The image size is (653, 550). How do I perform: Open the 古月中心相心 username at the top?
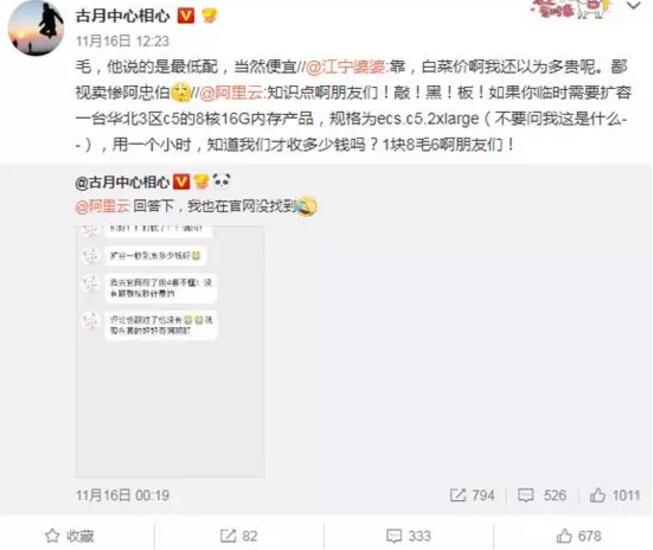(123, 16)
